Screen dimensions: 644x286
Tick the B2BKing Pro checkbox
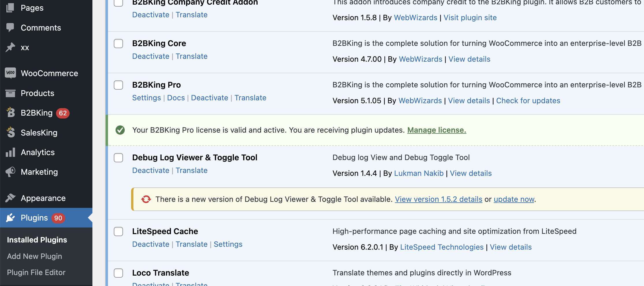[118, 85]
